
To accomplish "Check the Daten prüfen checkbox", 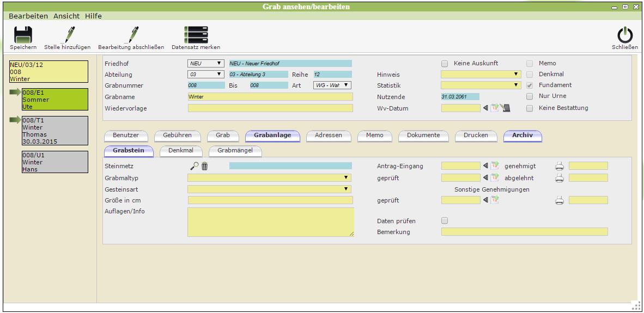I will 445,221.
